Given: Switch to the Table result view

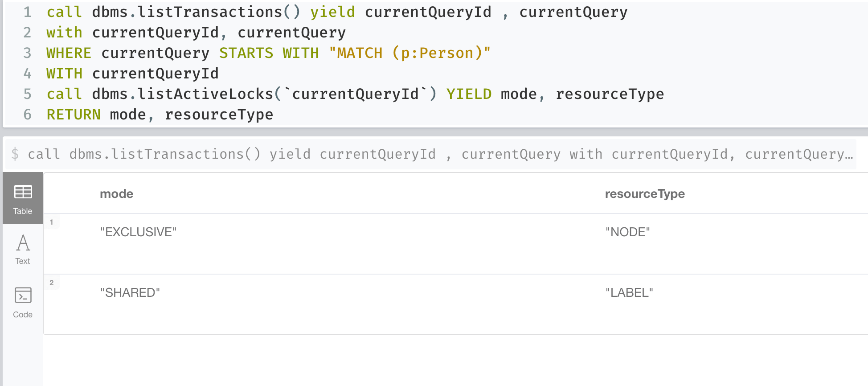Looking at the screenshot, I should click(x=23, y=198).
